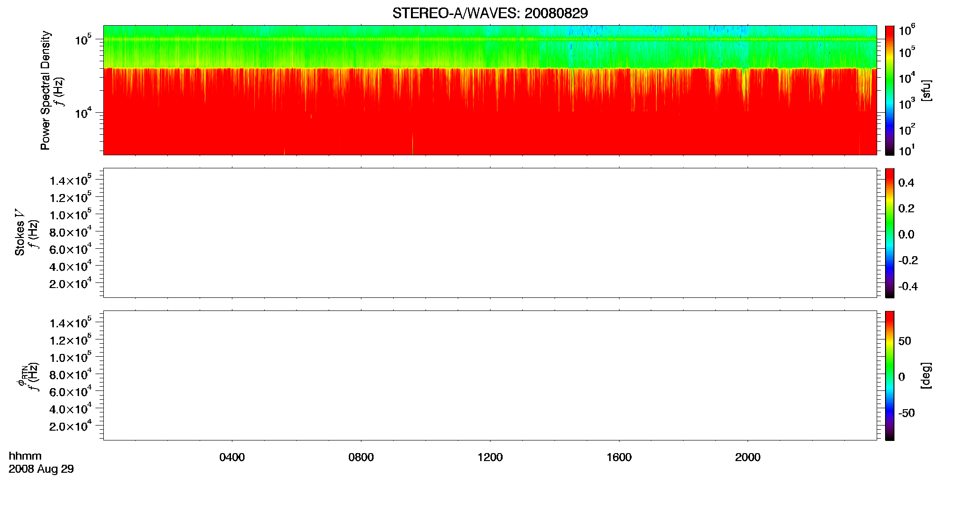This screenshot has height=505, width=980.
Task: Click the -50 degree colorbar tick label
Action: click(907, 413)
